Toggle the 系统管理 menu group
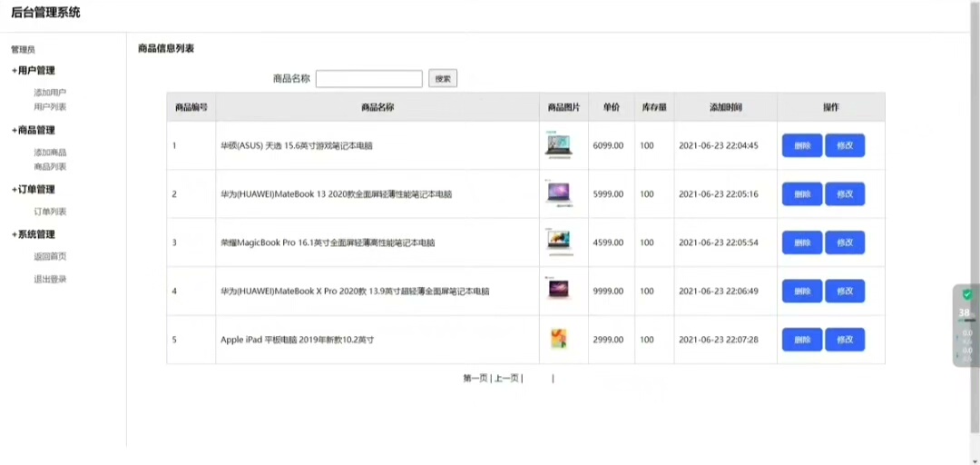The image size is (980, 465). (34, 234)
